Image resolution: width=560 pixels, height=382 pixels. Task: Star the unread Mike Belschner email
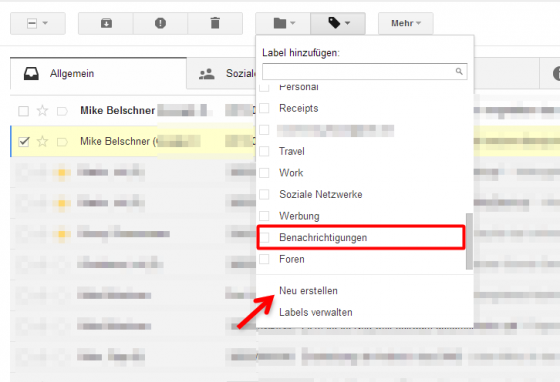(x=42, y=111)
